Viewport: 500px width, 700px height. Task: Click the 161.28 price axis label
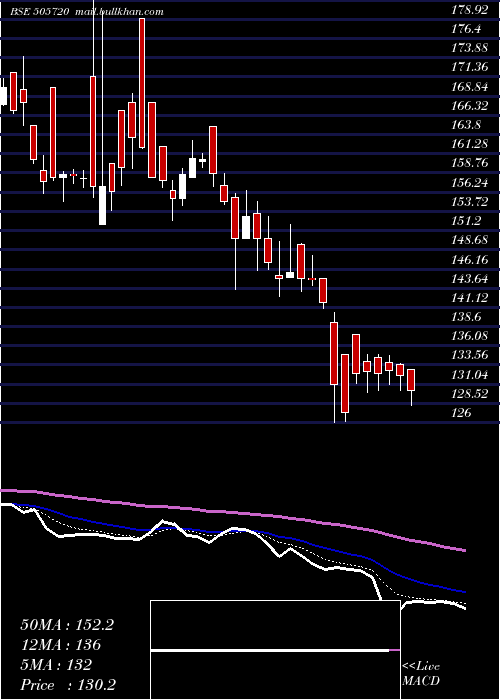(470, 145)
